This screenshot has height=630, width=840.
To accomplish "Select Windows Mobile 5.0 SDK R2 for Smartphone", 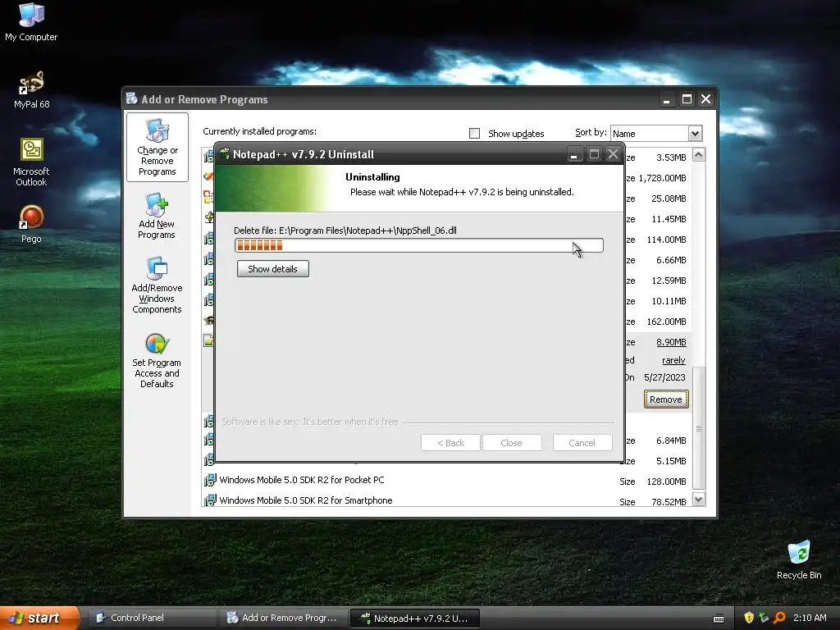I will pos(306,500).
